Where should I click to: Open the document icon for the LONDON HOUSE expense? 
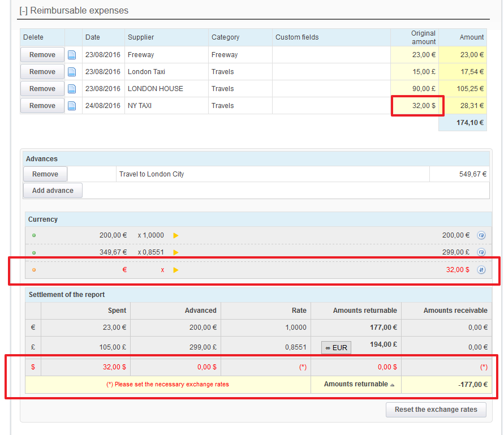[72, 89]
